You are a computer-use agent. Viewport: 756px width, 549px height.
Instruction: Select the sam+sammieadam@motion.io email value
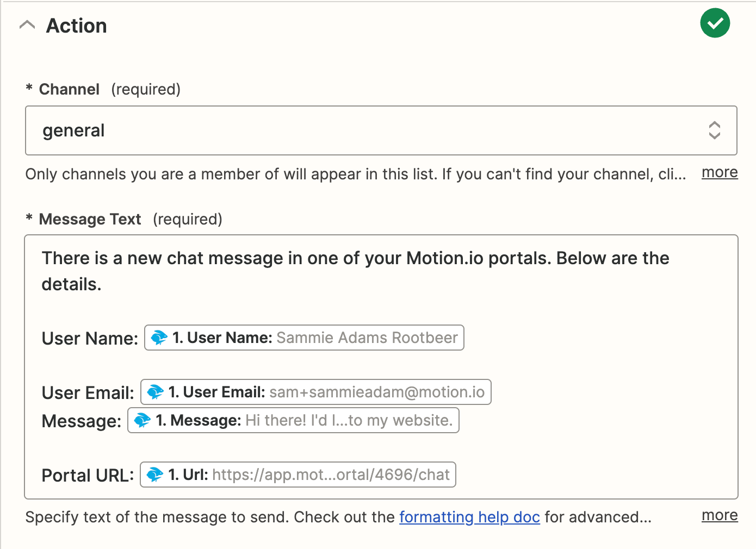[x=376, y=392]
